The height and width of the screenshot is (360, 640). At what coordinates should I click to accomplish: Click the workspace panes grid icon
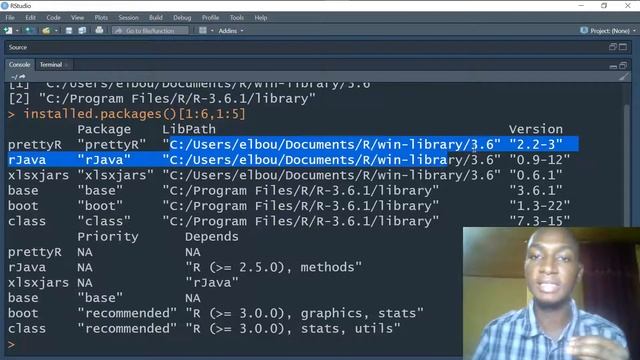pyautogui.click(x=203, y=31)
